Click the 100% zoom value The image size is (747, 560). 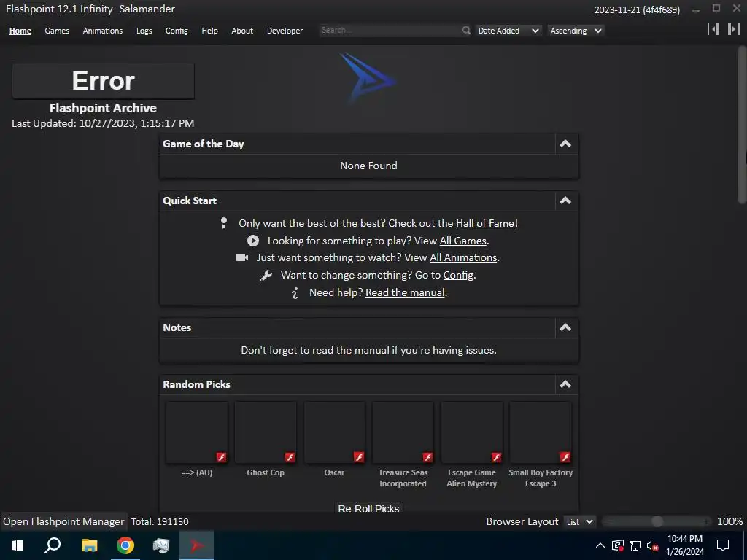tap(729, 522)
